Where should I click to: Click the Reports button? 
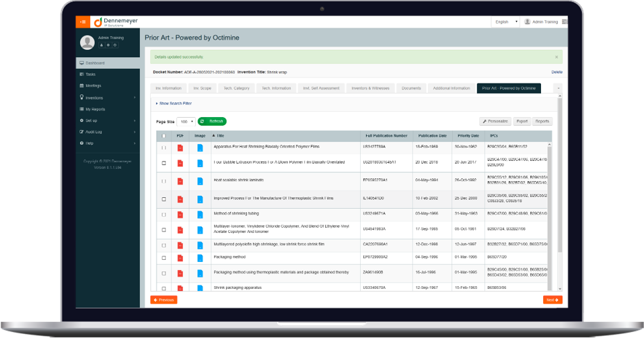542,122
